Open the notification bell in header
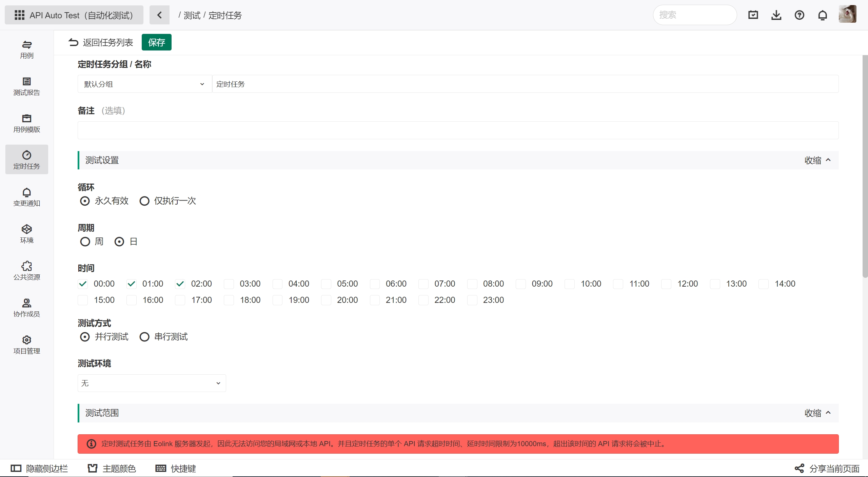Image resolution: width=868 pixels, height=477 pixels. click(822, 15)
